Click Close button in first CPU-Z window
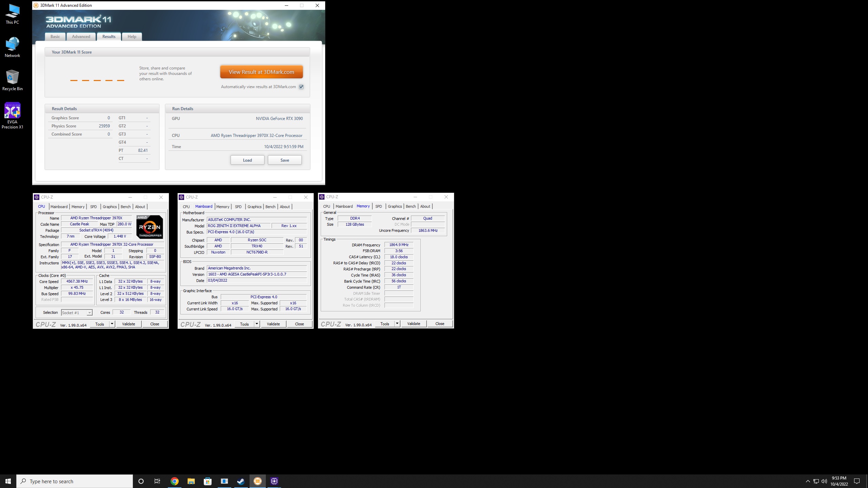868x488 pixels. coord(155,324)
